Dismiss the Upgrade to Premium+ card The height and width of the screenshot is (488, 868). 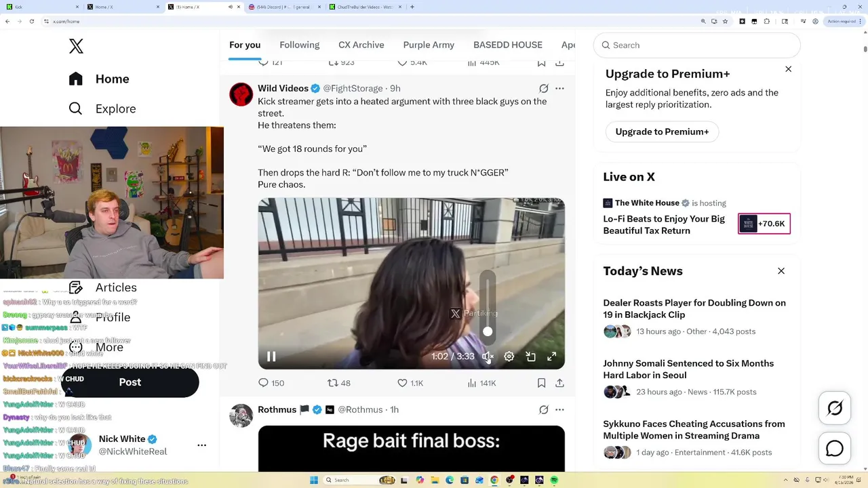pos(789,69)
